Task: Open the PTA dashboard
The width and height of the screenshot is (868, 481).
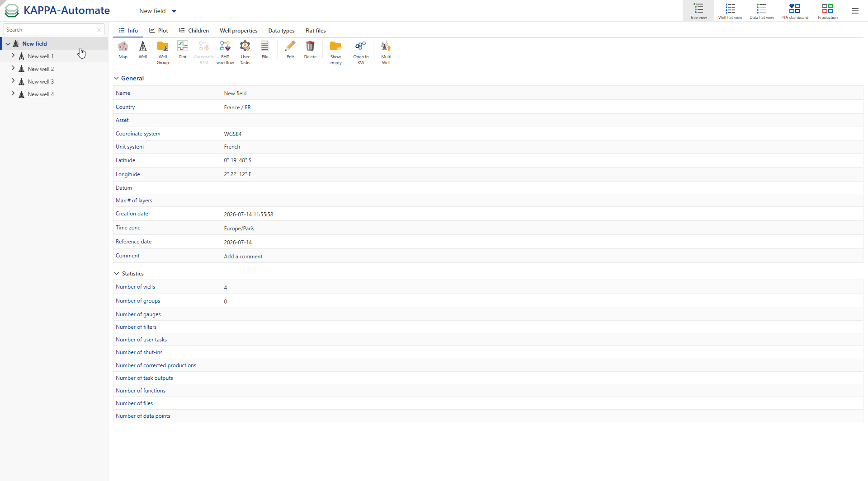Action: point(795,11)
